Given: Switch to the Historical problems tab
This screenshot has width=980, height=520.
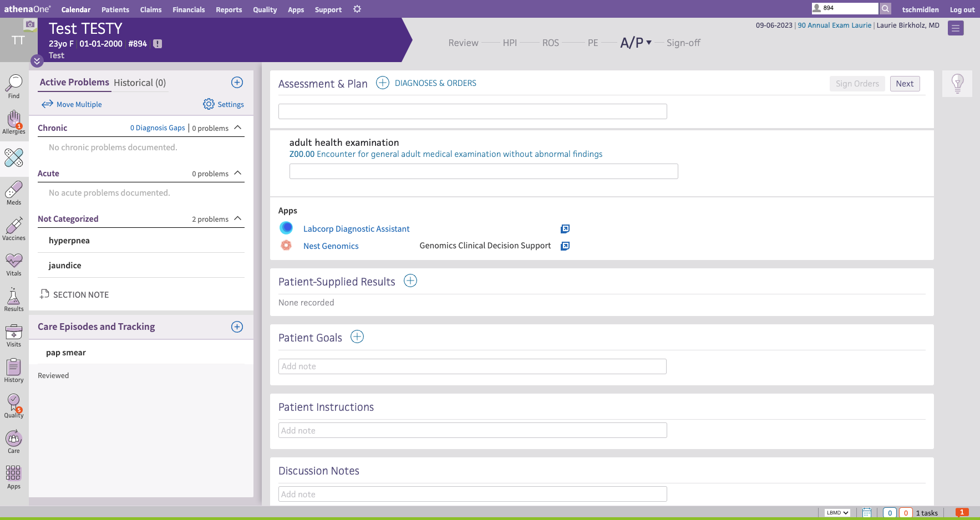Looking at the screenshot, I should tap(140, 83).
